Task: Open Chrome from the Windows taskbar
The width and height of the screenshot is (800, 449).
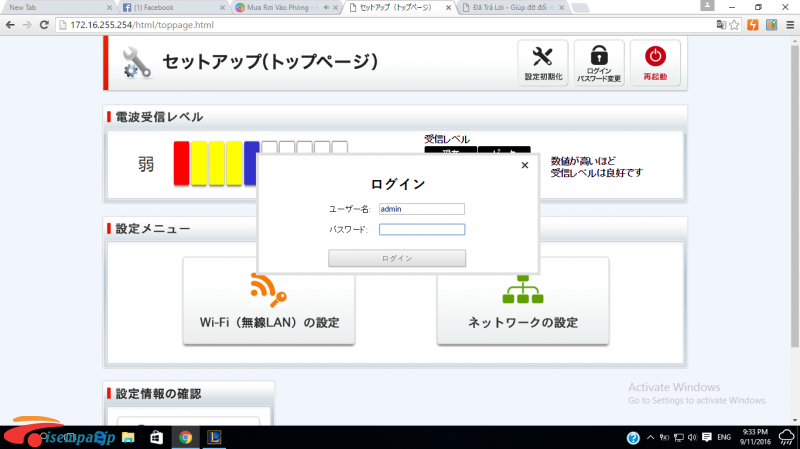Action: [185, 438]
